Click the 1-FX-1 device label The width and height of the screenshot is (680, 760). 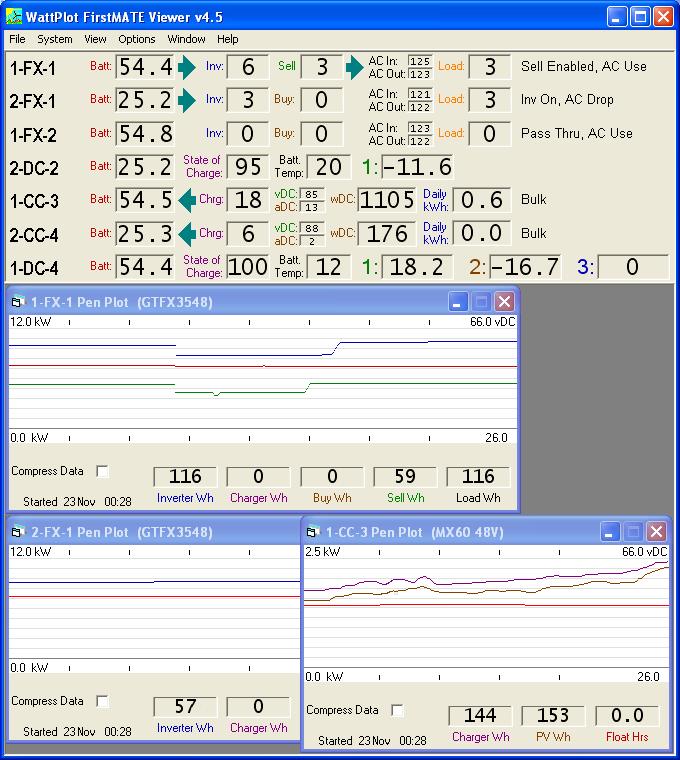(x=32, y=68)
